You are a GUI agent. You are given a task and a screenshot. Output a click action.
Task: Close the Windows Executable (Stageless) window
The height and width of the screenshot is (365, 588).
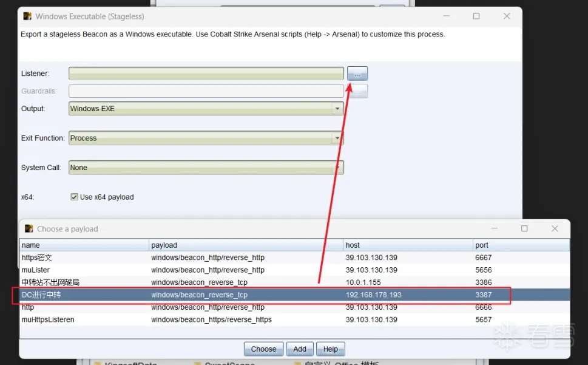coord(507,16)
